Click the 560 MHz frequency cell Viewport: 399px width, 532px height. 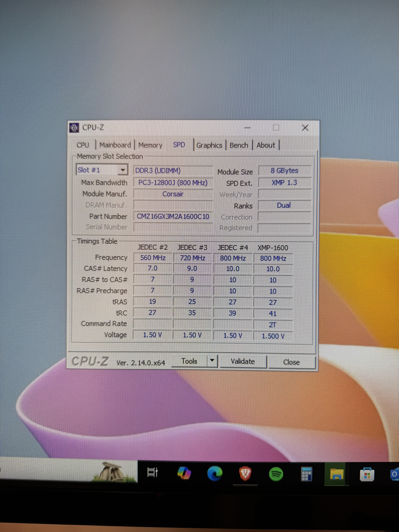tap(153, 258)
